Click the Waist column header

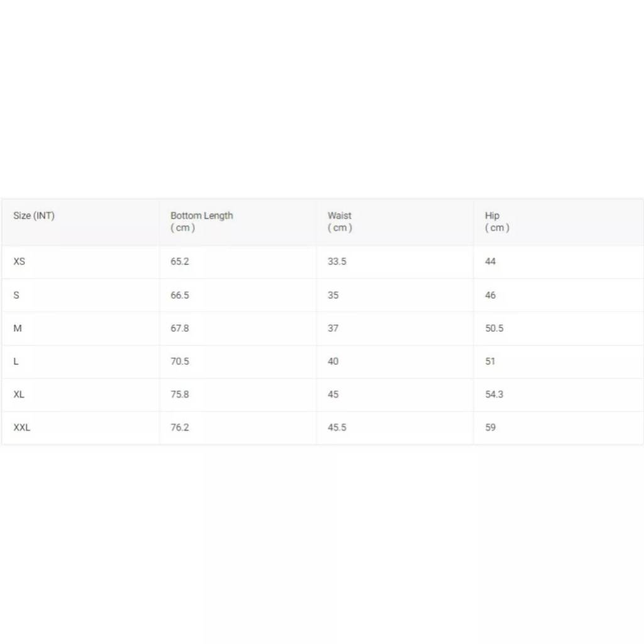[x=340, y=221]
